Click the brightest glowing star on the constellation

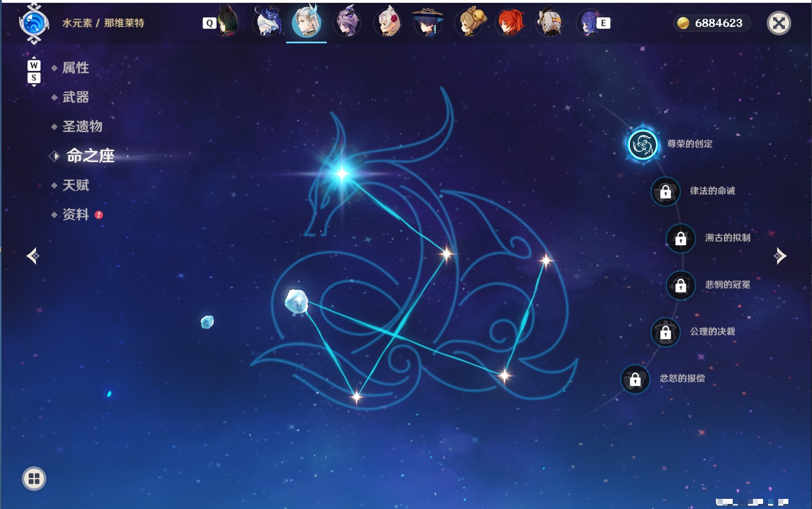(341, 173)
